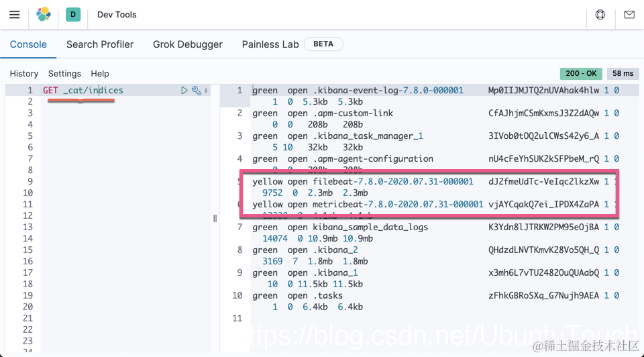Viewport: 644px width, 357px height.
Task: Click the .kibana_task_manager_1 index name
Action: [x=368, y=136]
